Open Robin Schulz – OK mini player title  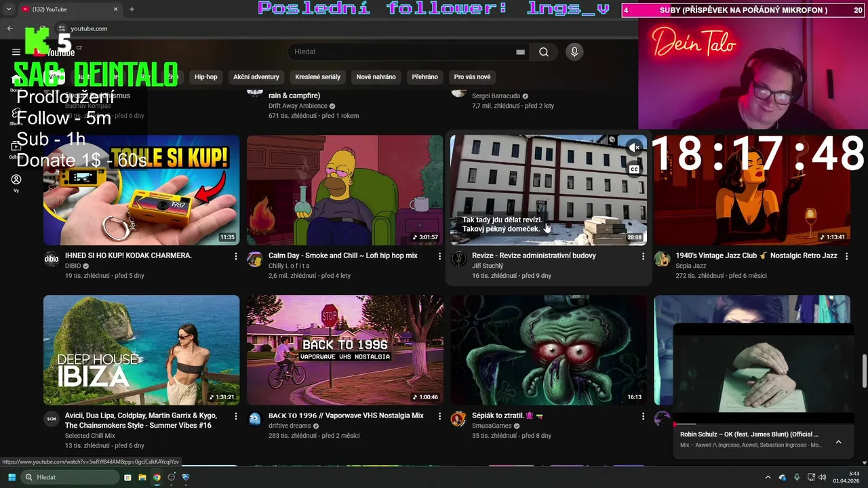[x=749, y=434]
